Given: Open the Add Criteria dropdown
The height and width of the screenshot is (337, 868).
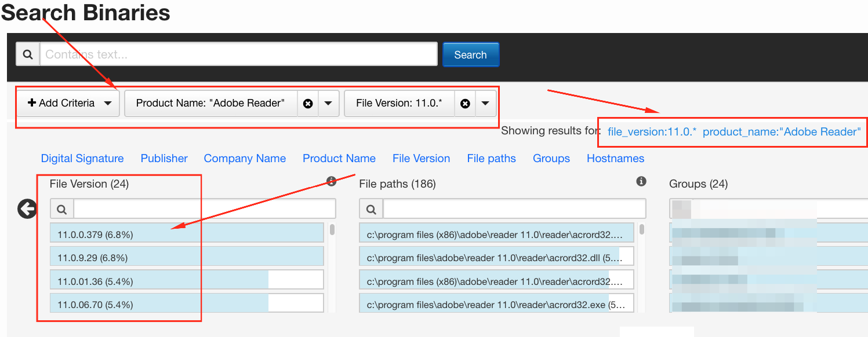Looking at the screenshot, I should pos(68,103).
